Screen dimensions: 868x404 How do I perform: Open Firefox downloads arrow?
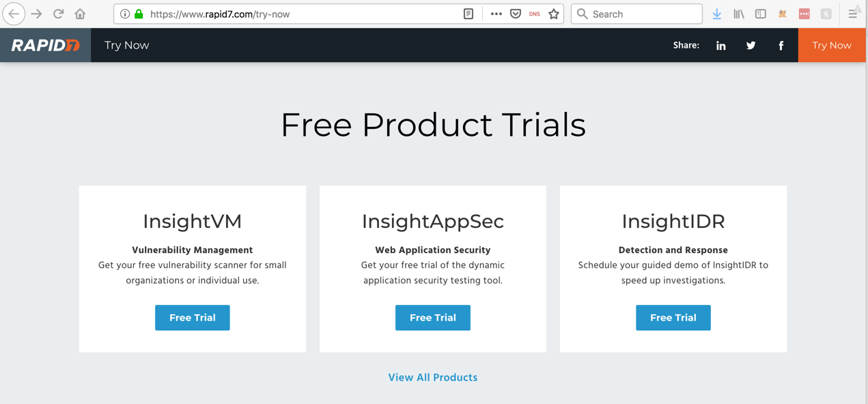coord(716,14)
